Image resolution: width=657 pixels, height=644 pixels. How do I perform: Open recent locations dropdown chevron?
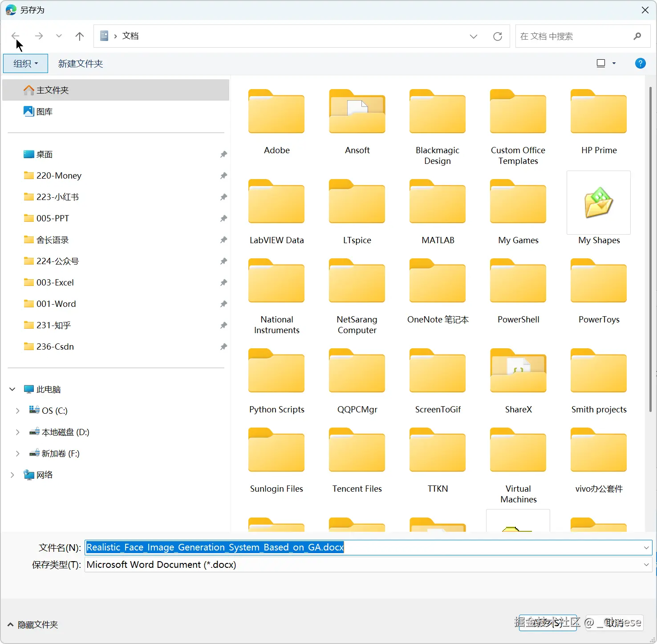59,36
